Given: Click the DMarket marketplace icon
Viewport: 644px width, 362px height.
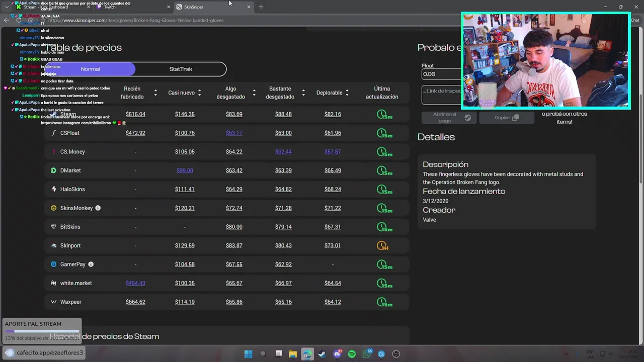Looking at the screenshot, I should [54, 170].
